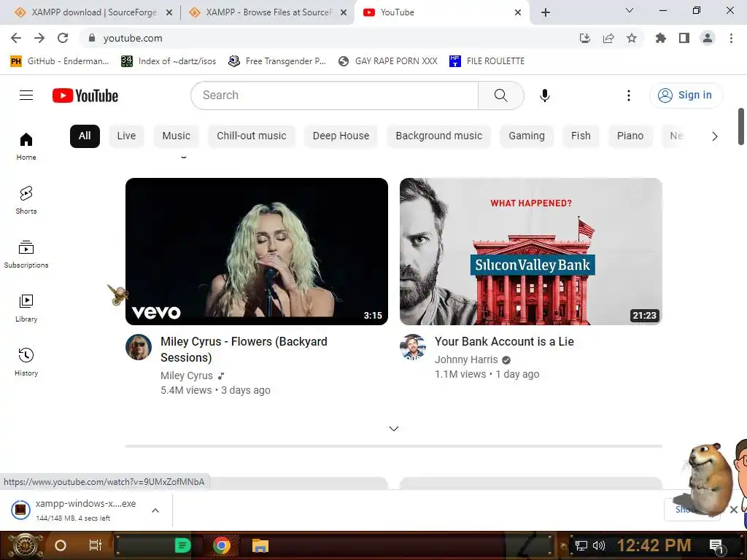Click the page vertical scrollbar

click(741, 126)
